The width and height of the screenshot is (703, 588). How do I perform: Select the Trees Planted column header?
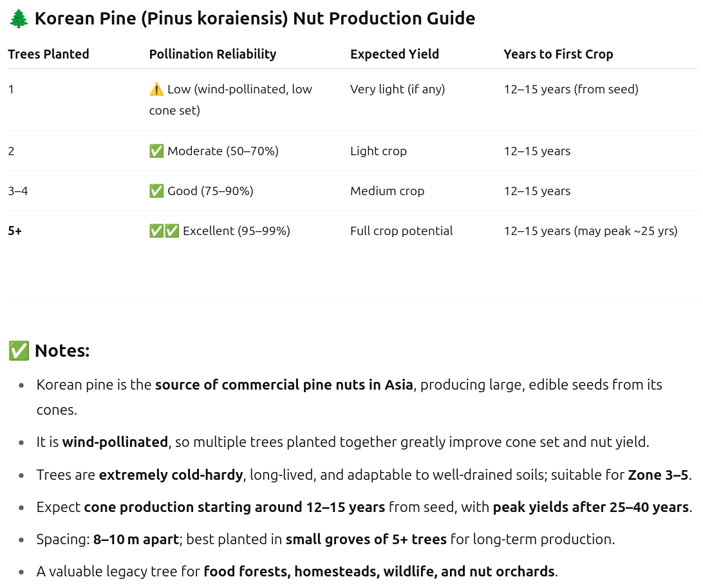click(x=48, y=54)
